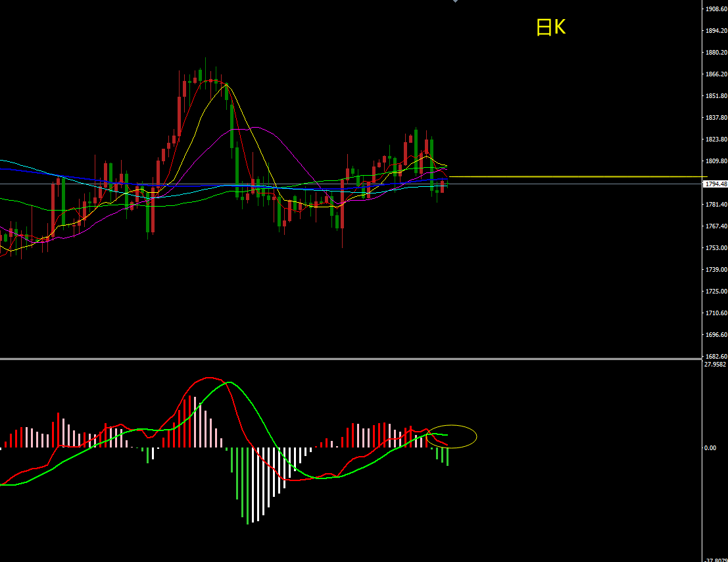Click the peak of the red MACD line
The image size is (728, 562).
210,378
